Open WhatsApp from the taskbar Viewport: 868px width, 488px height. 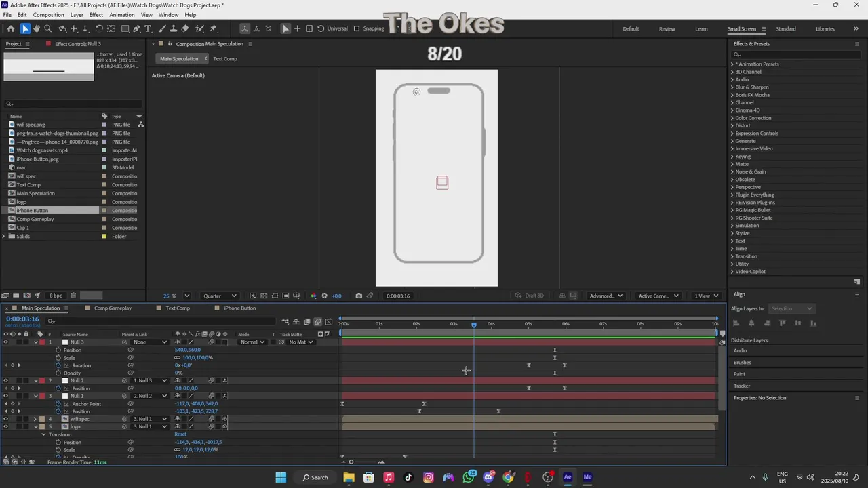tap(468, 477)
